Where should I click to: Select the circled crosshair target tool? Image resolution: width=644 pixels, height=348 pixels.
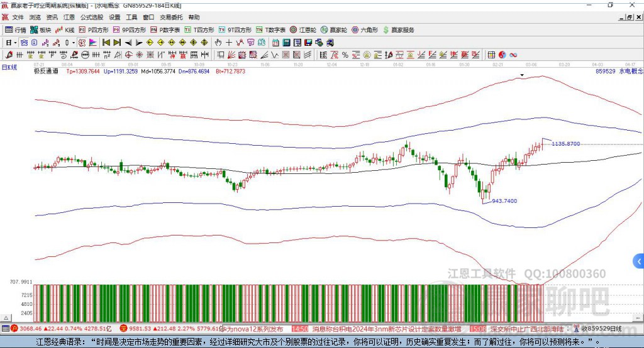(x=128, y=55)
